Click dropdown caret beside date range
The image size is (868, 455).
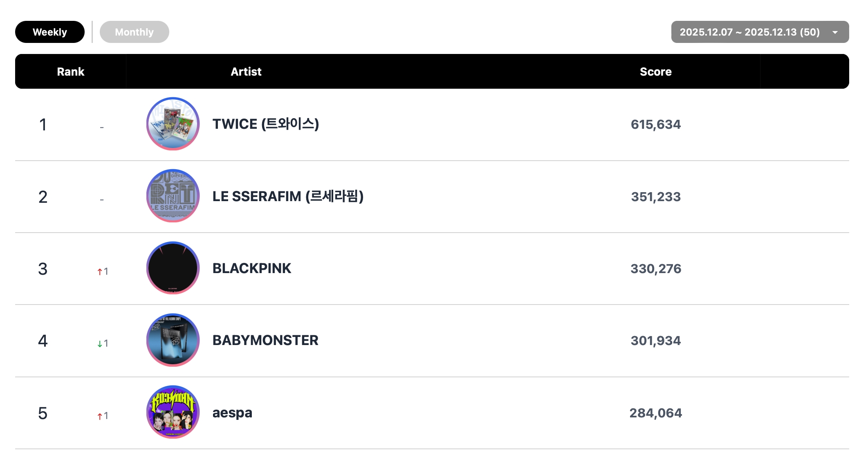coord(835,32)
